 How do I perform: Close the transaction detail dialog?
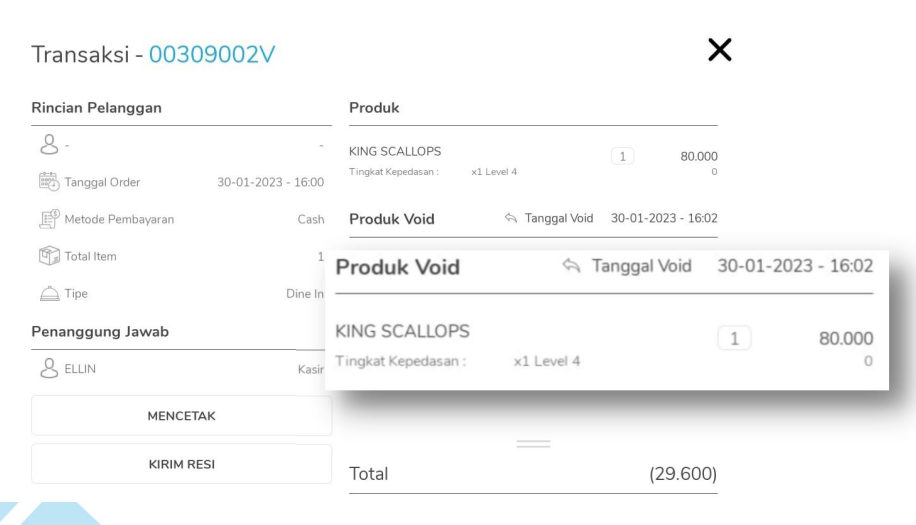(x=719, y=51)
